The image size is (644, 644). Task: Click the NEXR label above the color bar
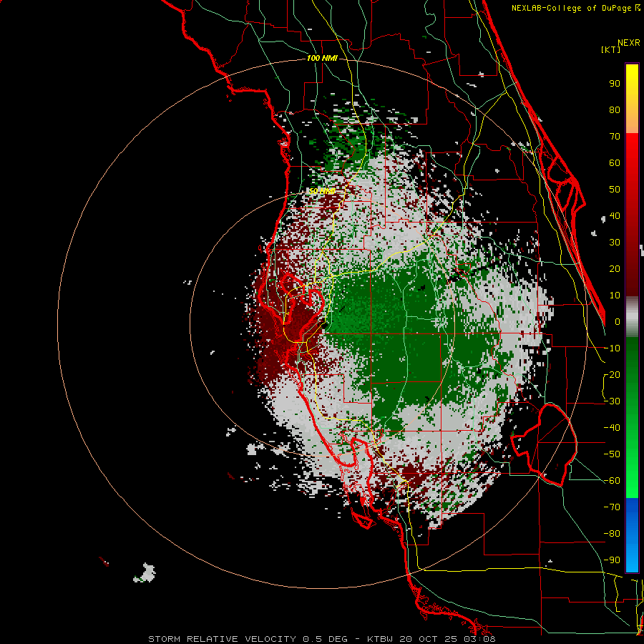click(x=629, y=43)
